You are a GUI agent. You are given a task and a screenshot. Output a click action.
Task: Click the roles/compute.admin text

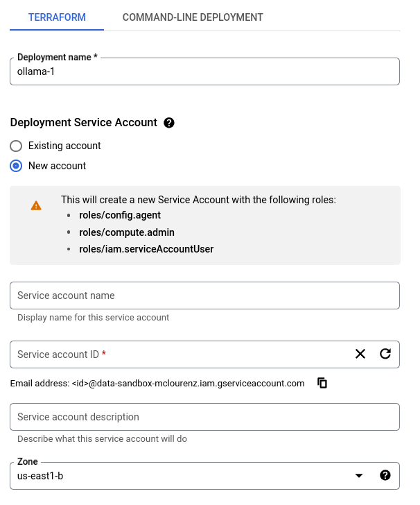127,232
